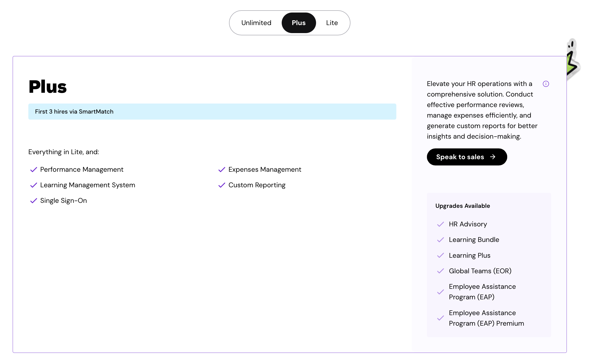The image size is (596, 364).
Task: Select the currently active Plus plan tab
Action: [299, 23]
